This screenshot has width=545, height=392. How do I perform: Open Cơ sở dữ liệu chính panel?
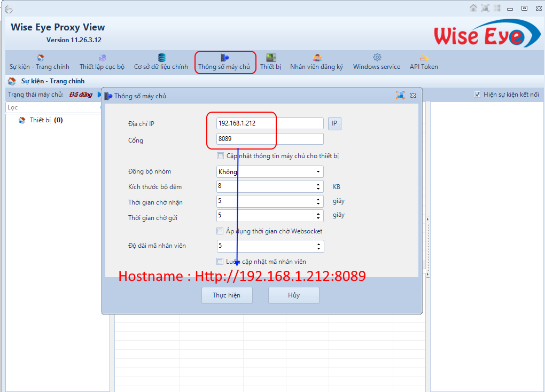click(x=161, y=61)
